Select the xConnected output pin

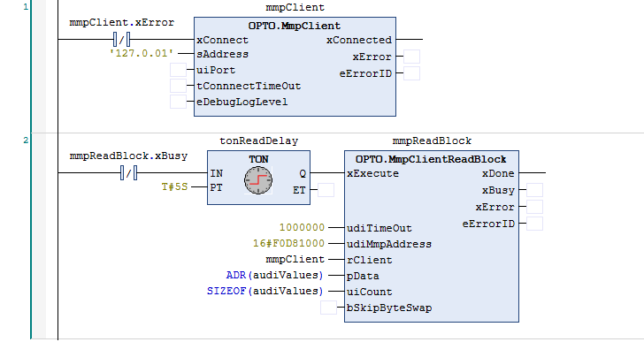(x=359, y=40)
